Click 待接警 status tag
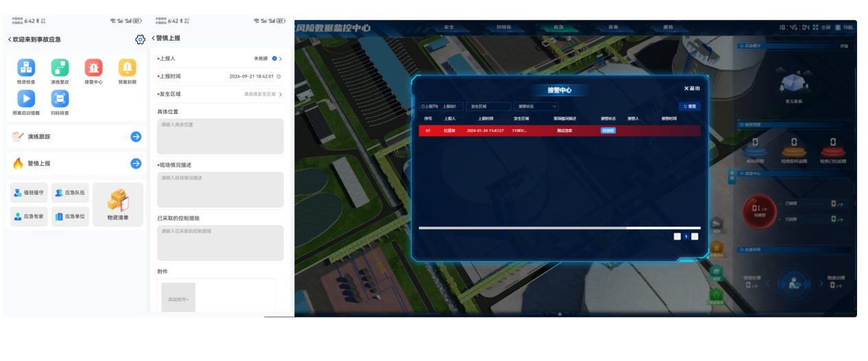 (609, 130)
